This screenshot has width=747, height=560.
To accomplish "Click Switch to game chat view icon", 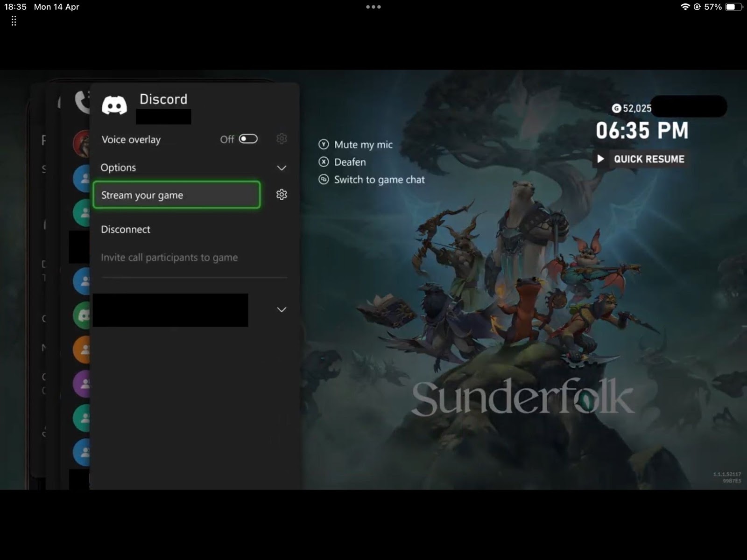I will coord(324,179).
